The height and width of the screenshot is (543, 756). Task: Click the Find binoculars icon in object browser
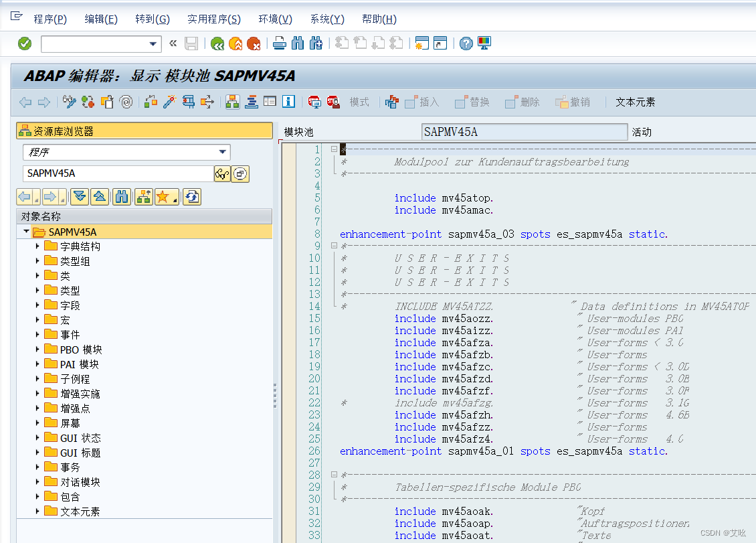(122, 197)
